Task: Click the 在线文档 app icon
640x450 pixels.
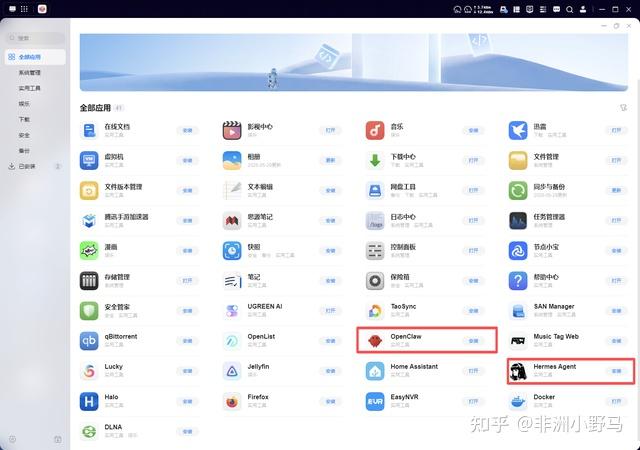Action: point(89,131)
